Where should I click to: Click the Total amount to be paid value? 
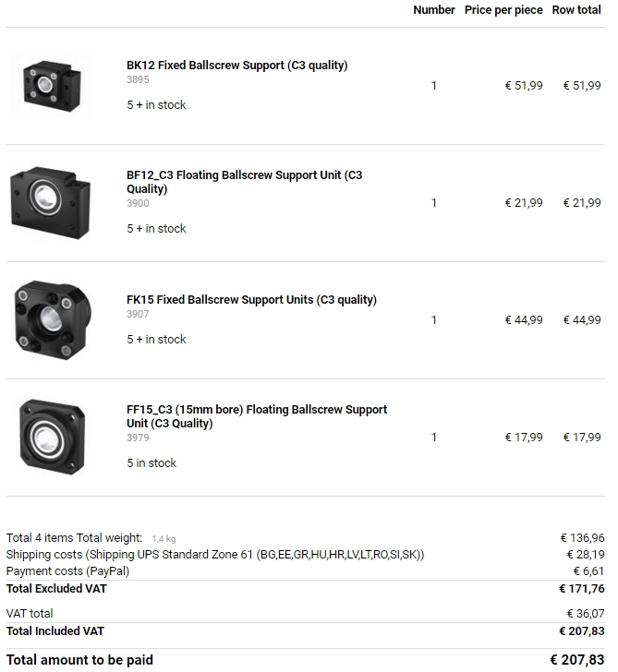point(577,660)
